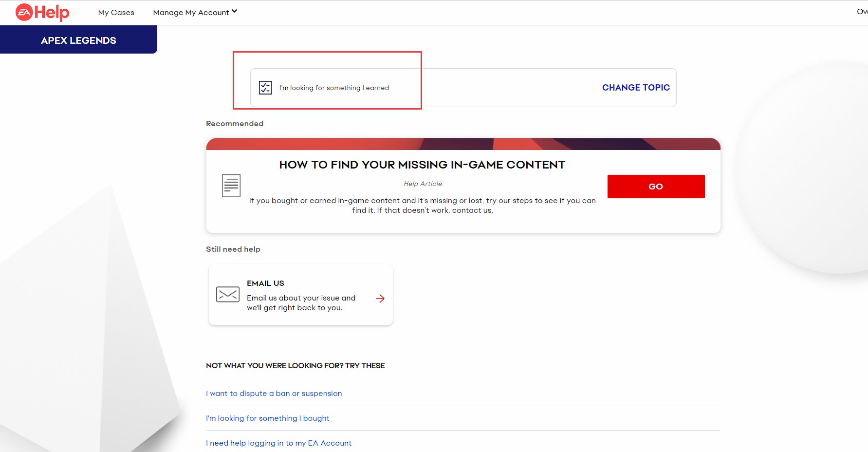Click CHANGE TOPIC link
Viewport: 868px width, 452px height.
point(636,88)
